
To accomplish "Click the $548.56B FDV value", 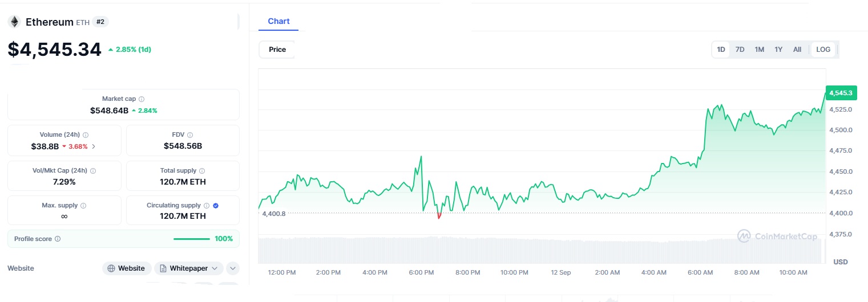I will point(183,146).
